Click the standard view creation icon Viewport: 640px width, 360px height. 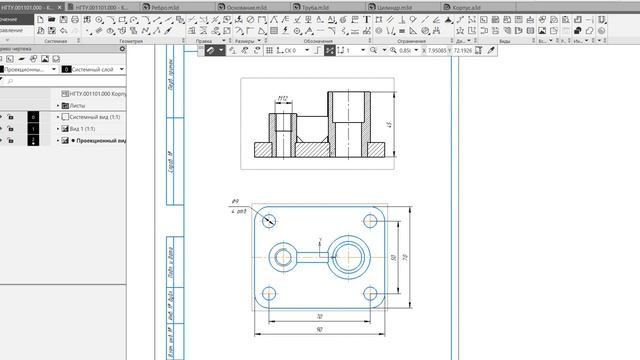tap(484, 20)
